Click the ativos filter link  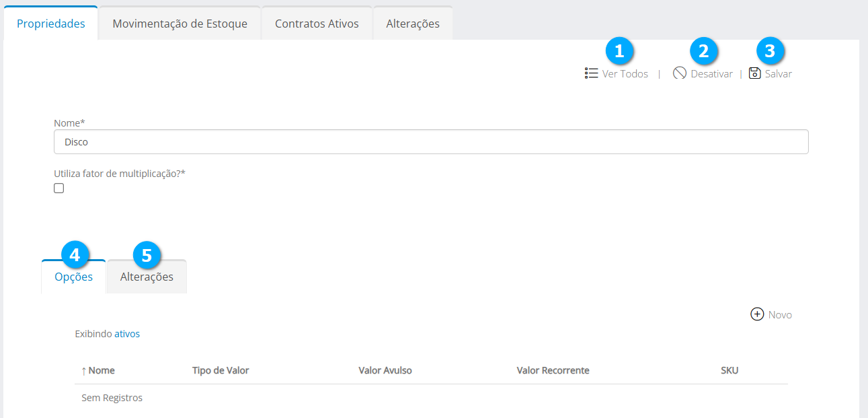point(127,334)
